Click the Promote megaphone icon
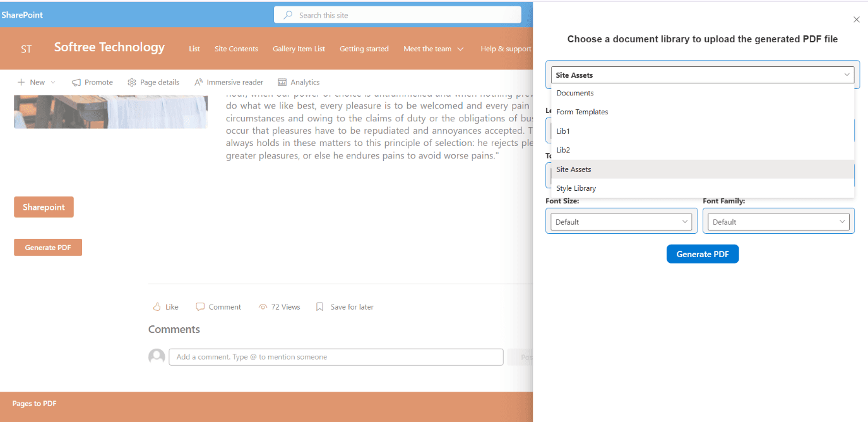This screenshot has width=868, height=422. 76,82
